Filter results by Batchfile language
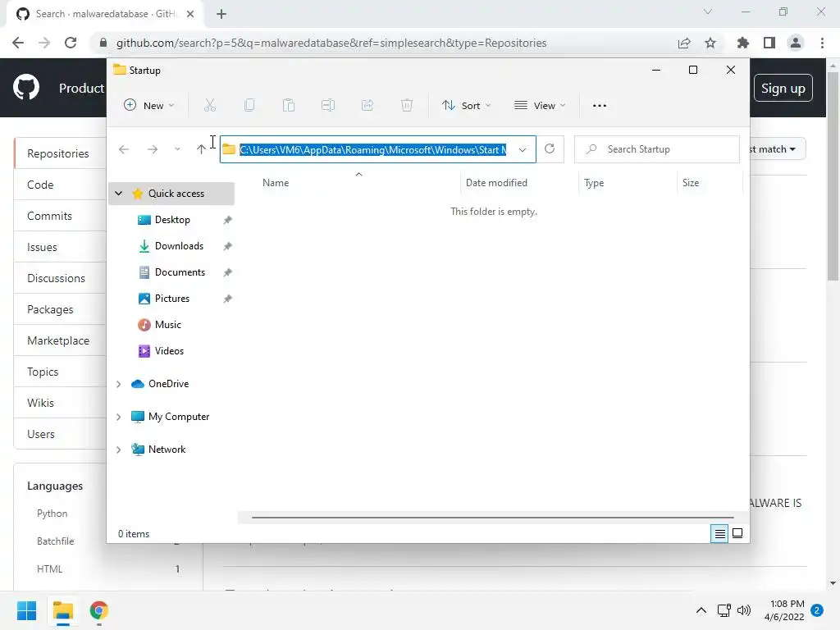This screenshot has height=630, width=840. point(55,541)
